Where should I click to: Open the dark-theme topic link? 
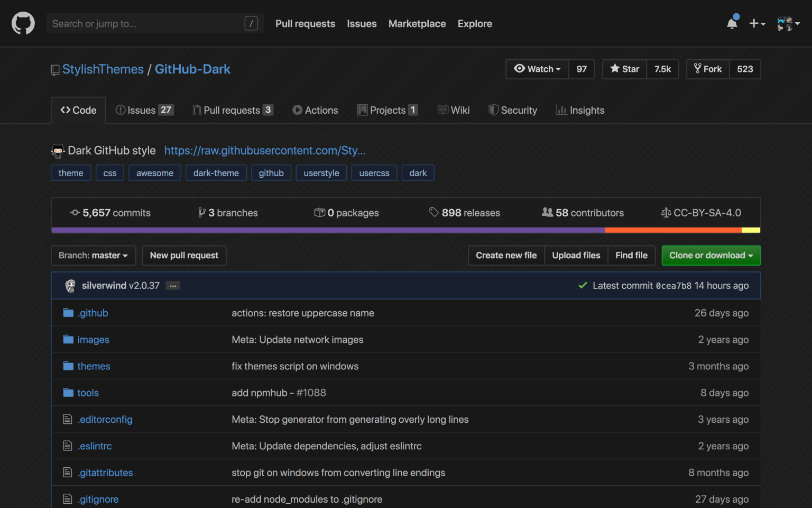216,173
